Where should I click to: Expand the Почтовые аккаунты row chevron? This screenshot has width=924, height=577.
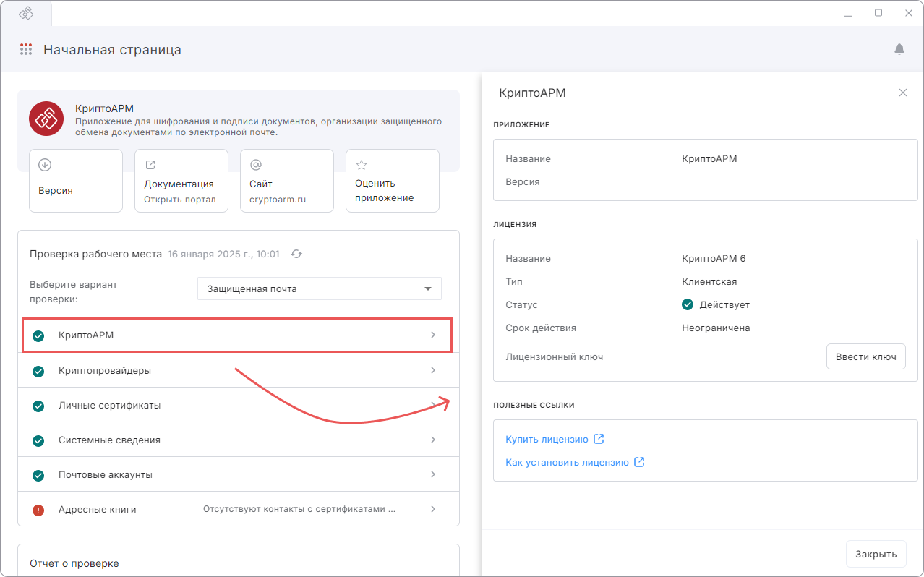click(433, 474)
